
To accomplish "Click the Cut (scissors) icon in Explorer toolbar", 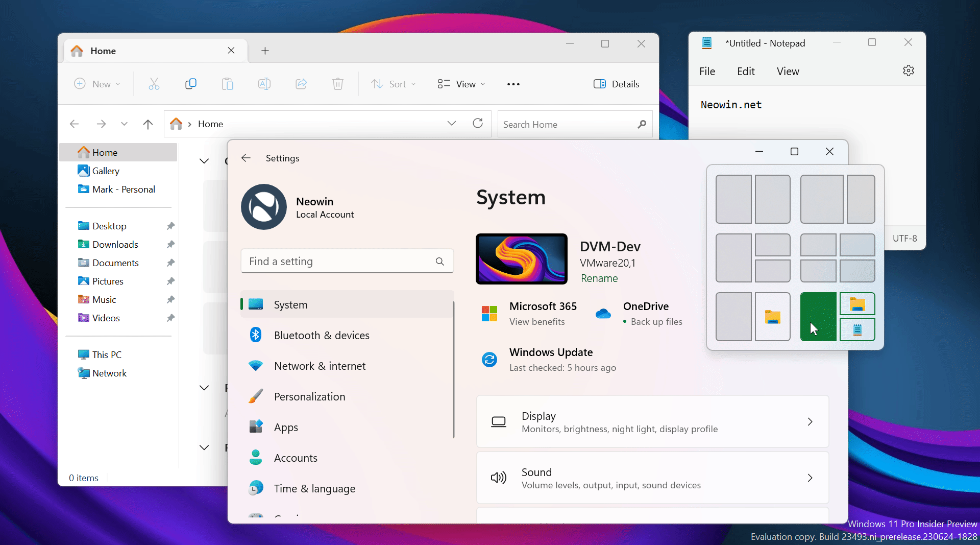I will click(154, 84).
